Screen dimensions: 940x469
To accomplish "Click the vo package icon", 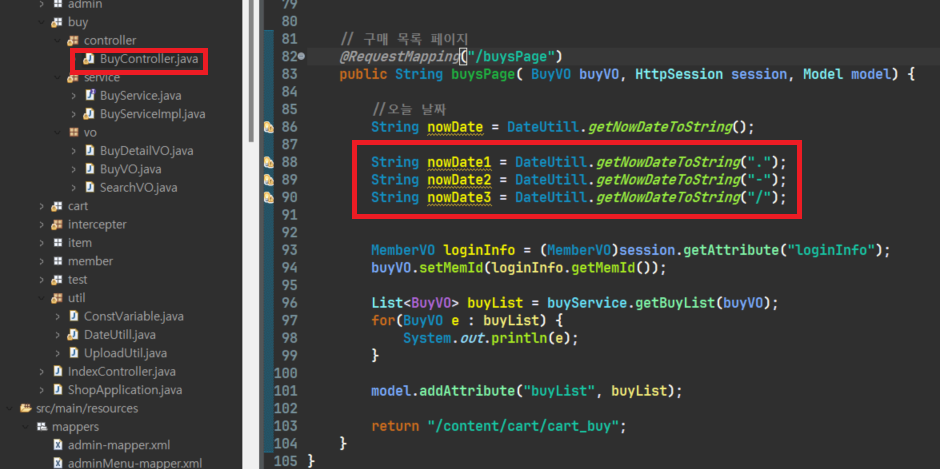I will click(x=73, y=133).
